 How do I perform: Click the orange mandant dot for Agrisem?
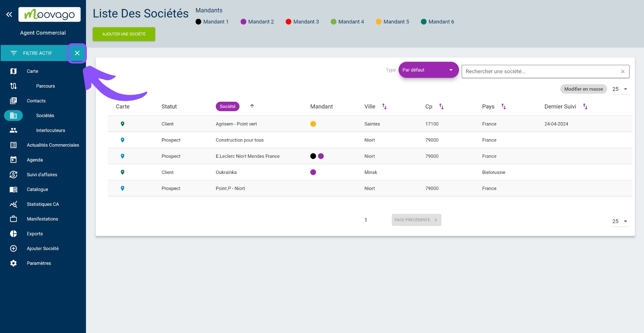tap(313, 124)
